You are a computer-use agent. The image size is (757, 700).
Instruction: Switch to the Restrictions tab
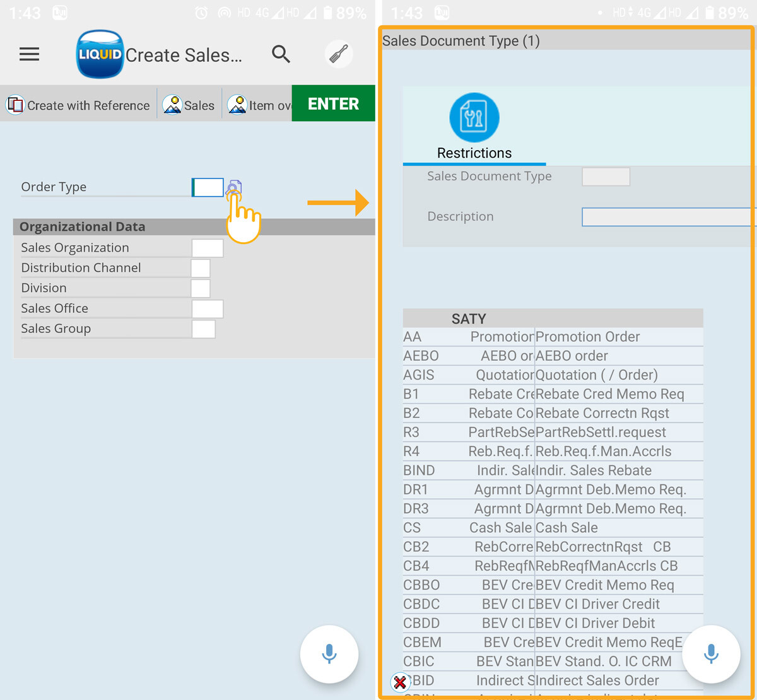click(x=474, y=153)
